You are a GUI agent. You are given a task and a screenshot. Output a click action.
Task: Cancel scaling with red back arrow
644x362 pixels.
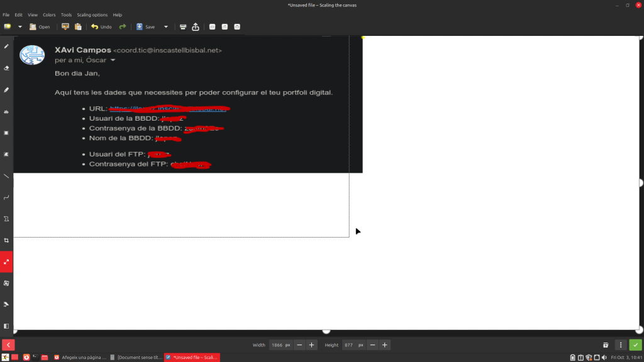pyautogui.click(x=8, y=345)
